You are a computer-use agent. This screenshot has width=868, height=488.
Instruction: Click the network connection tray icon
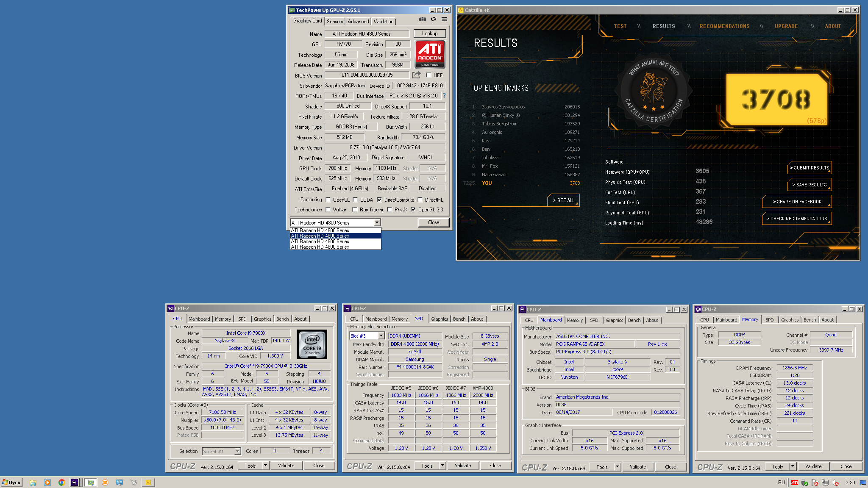tap(825, 482)
